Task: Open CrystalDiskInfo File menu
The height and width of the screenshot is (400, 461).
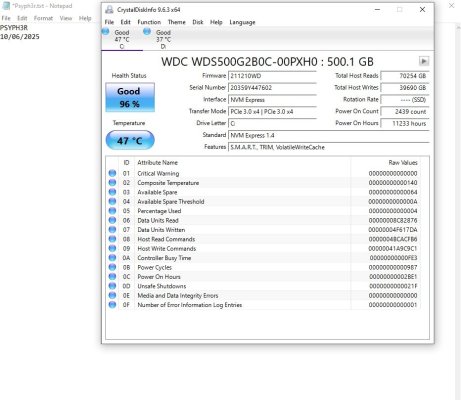Action: (109, 22)
